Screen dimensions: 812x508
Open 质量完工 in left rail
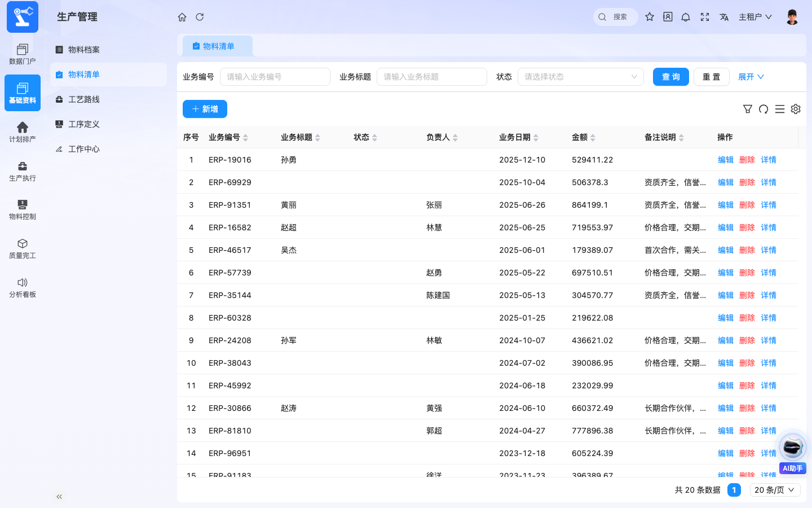(23, 248)
